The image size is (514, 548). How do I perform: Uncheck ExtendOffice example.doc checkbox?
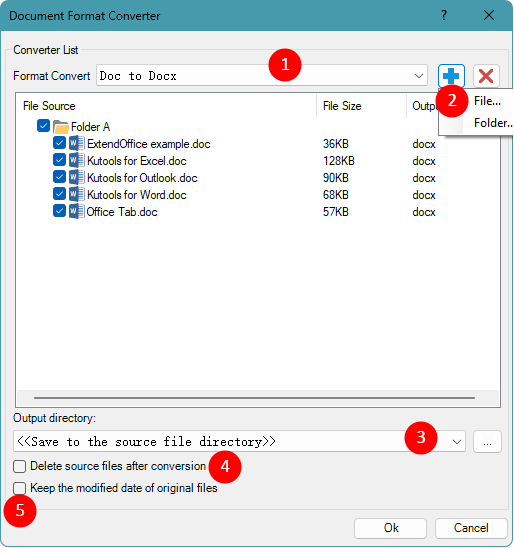click(x=59, y=143)
